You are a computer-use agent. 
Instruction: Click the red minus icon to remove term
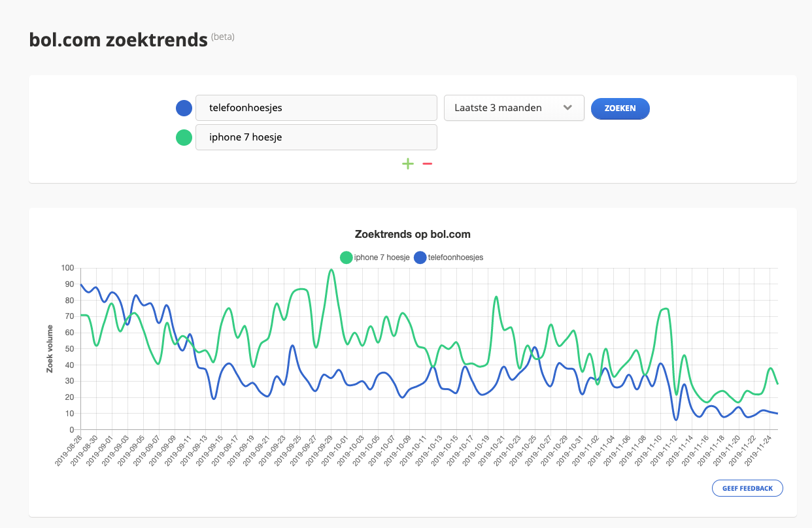pyautogui.click(x=428, y=163)
